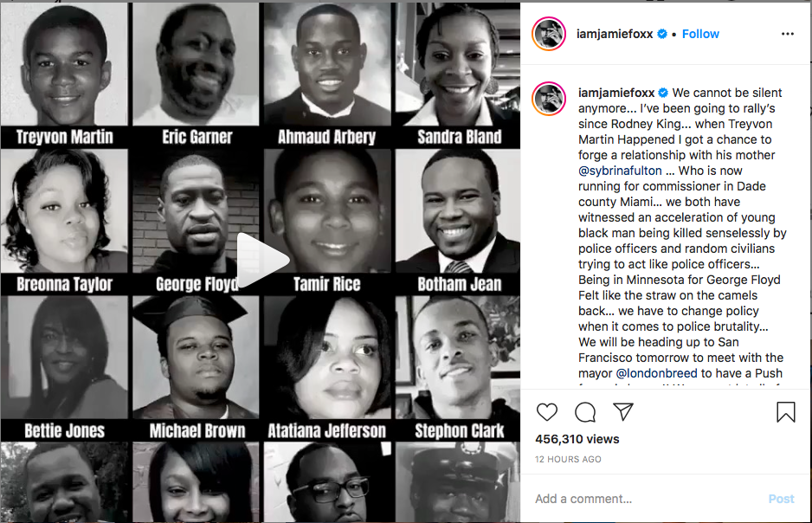The height and width of the screenshot is (523, 812).
Task: Save the post with the bookmark icon
Action: (x=785, y=412)
